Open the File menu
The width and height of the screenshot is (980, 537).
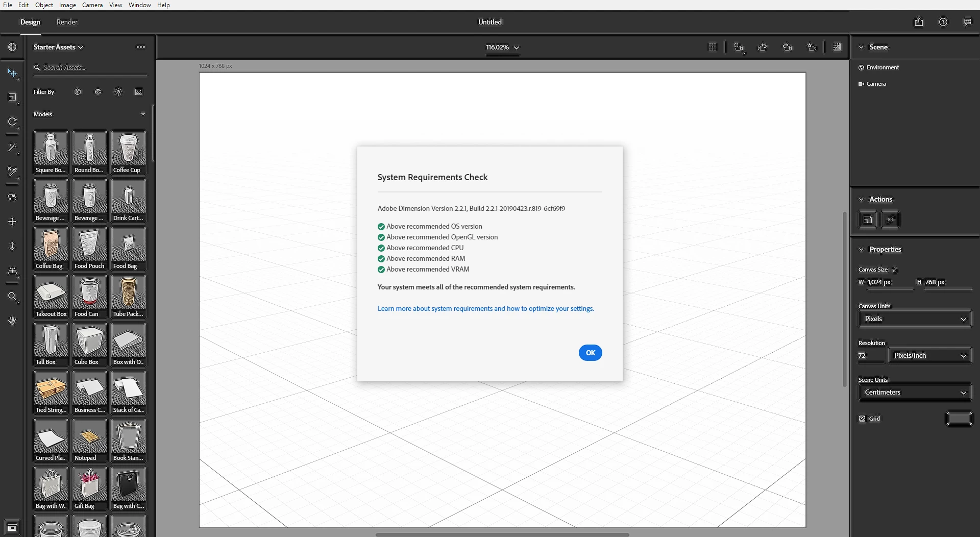(x=8, y=5)
